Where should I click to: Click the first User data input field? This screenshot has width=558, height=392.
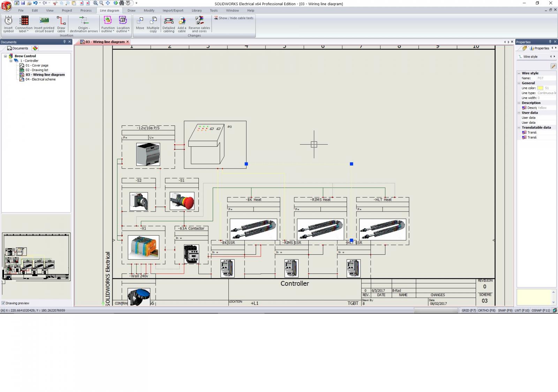point(546,118)
